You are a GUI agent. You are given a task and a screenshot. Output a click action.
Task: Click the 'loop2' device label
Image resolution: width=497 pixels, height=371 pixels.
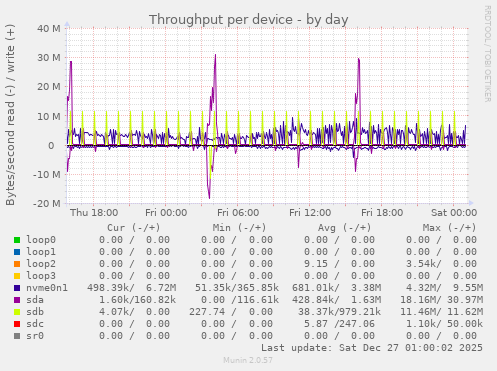(41, 264)
